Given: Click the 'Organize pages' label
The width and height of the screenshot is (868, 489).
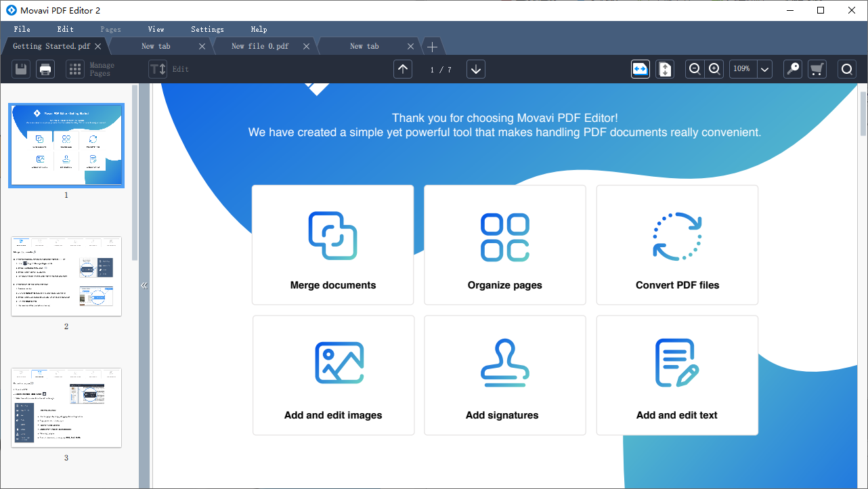Looking at the screenshot, I should click(x=505, y=285).
